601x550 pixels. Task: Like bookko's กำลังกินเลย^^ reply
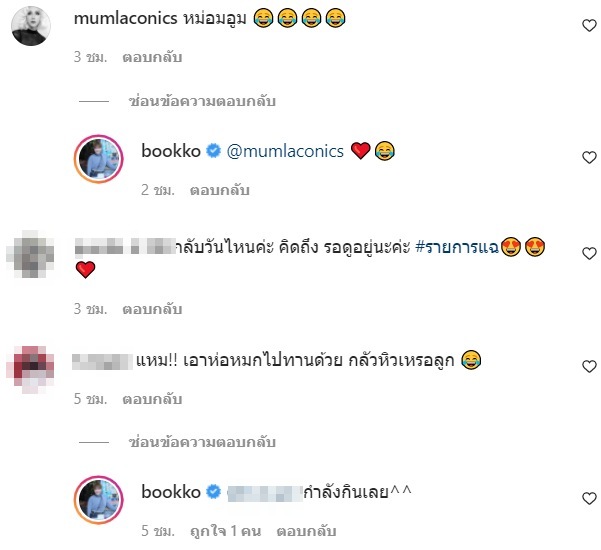[x=589, y=498]
